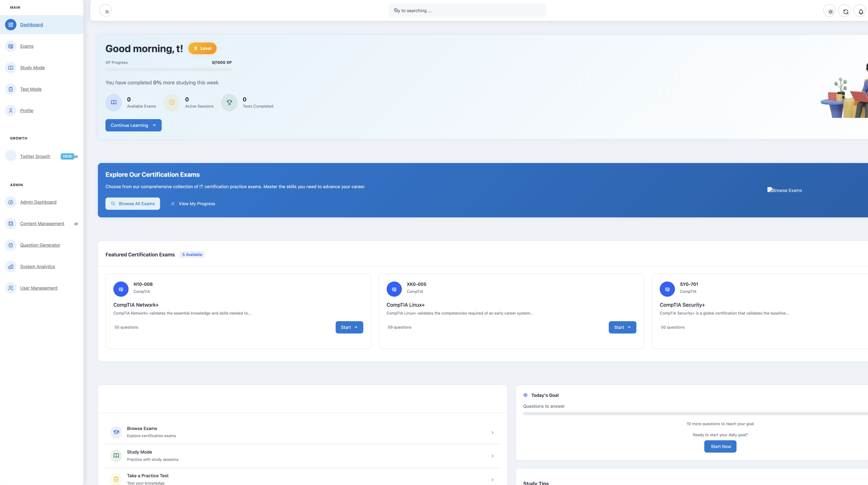
Task: Click the Admin Dashboard gauge icon
Action: pos(11,202)
